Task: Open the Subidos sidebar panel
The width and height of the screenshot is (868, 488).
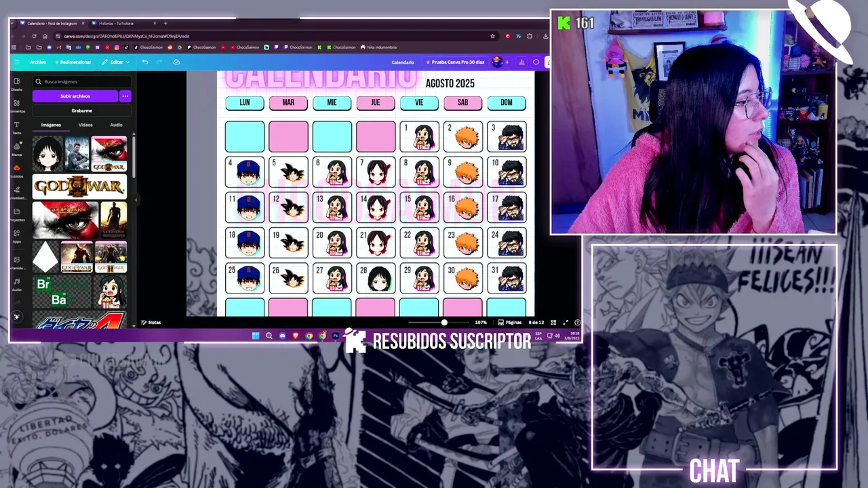Action: (x=17, y=171)
